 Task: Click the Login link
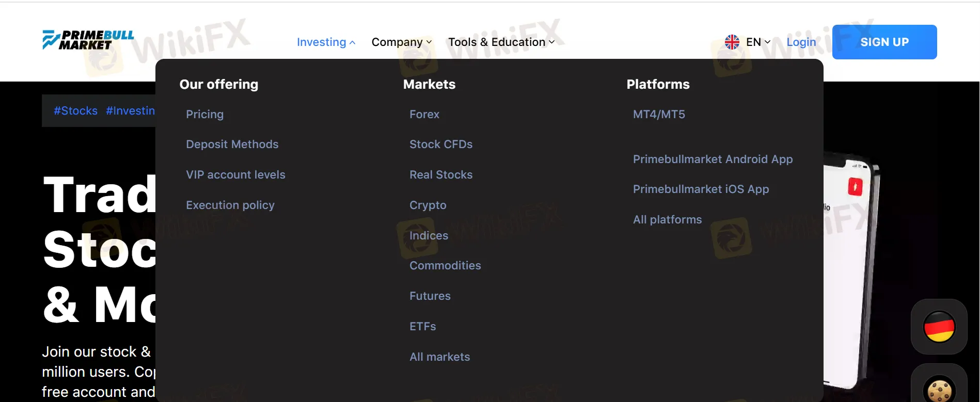click(x=801, y=42)
